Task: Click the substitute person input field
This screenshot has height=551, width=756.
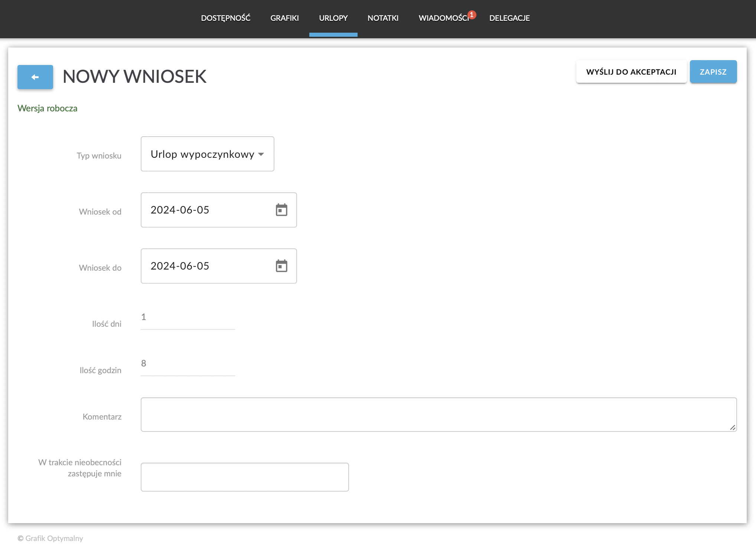Action: (244, 477)
